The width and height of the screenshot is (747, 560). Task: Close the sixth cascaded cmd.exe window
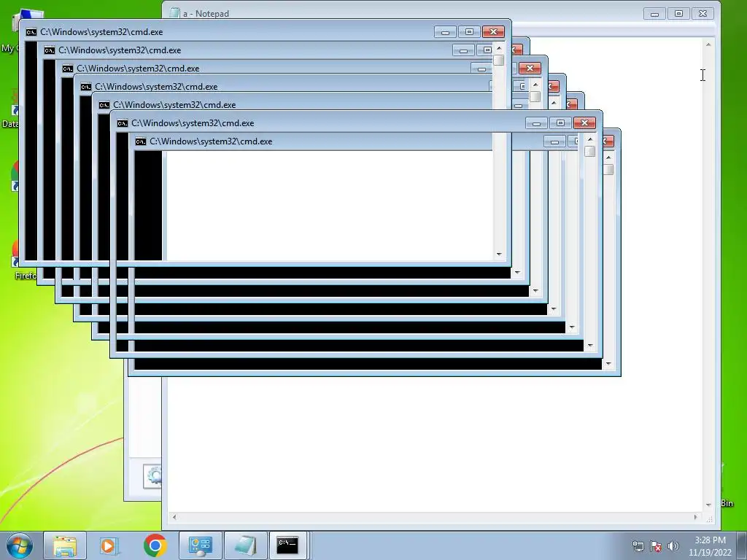point(584,123)
